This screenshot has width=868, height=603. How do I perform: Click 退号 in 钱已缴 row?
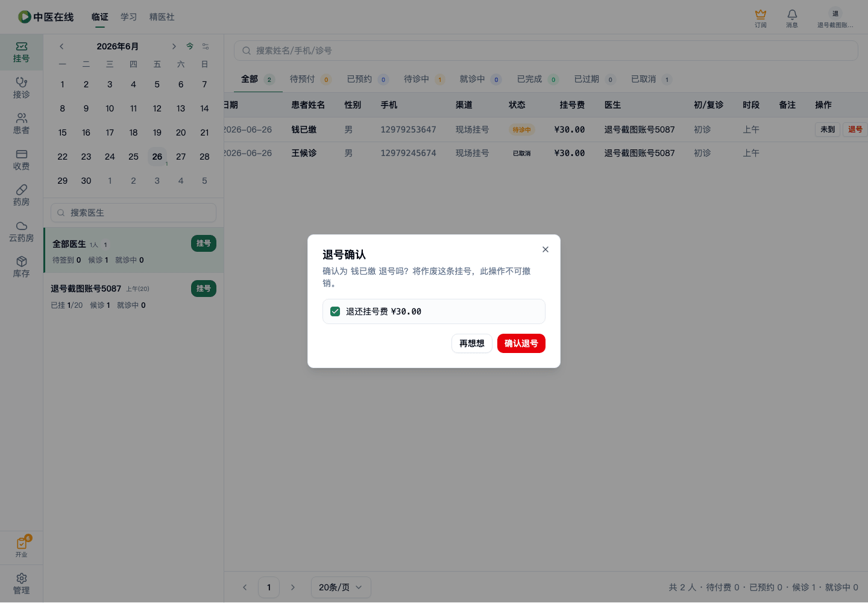point(855,130)
